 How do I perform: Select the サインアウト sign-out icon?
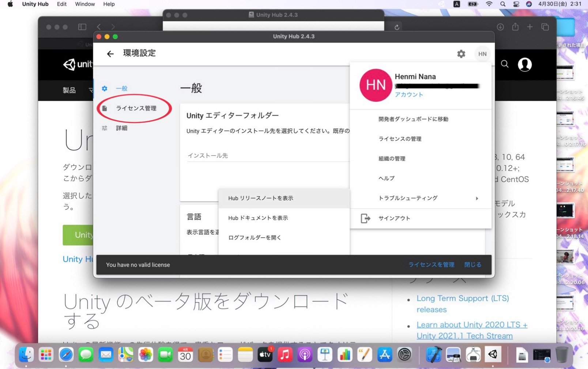coord(365,218)
